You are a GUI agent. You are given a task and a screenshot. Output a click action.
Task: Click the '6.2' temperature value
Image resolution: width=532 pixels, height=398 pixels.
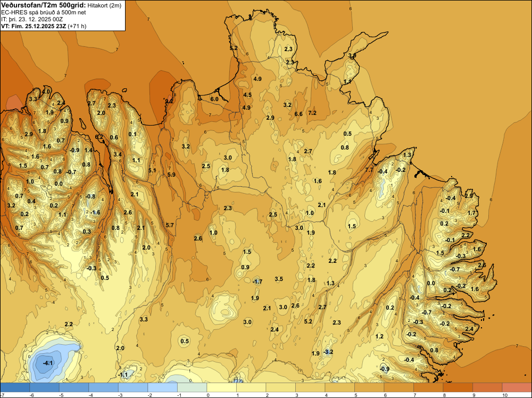(99, 137)
